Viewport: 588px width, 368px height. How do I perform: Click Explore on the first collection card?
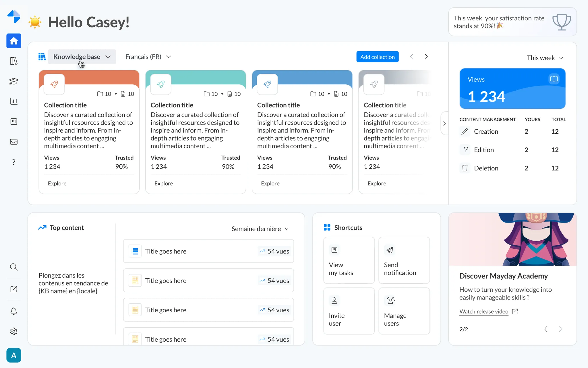pyautogui.click(x=57, y=184)
